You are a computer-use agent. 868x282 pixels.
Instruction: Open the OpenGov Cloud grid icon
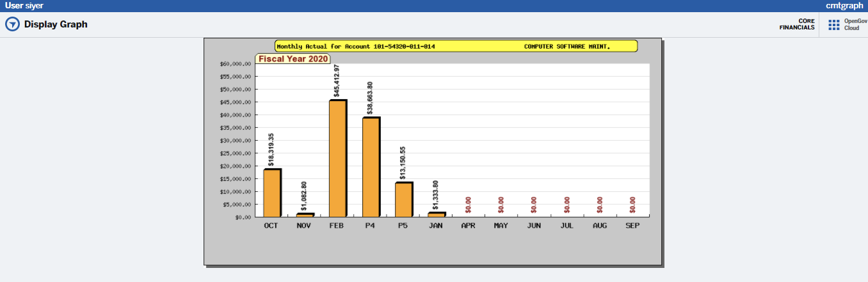click(x=833, y=24)
